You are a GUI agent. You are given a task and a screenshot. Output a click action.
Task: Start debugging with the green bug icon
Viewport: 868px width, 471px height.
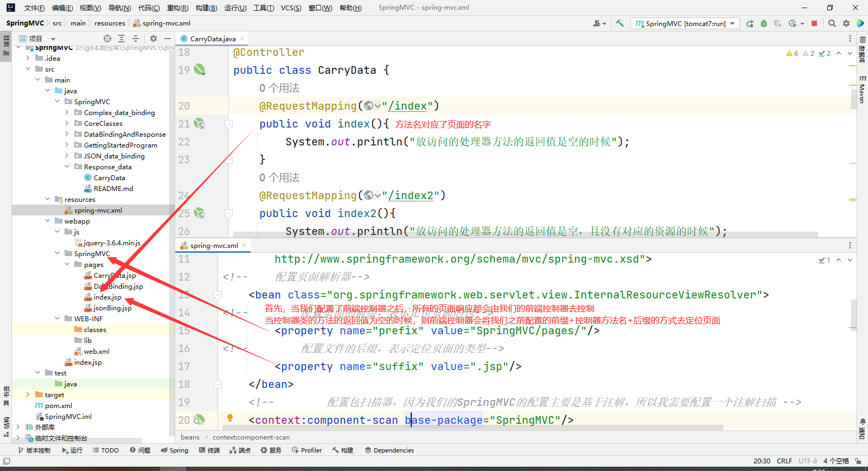coord(764,23)
